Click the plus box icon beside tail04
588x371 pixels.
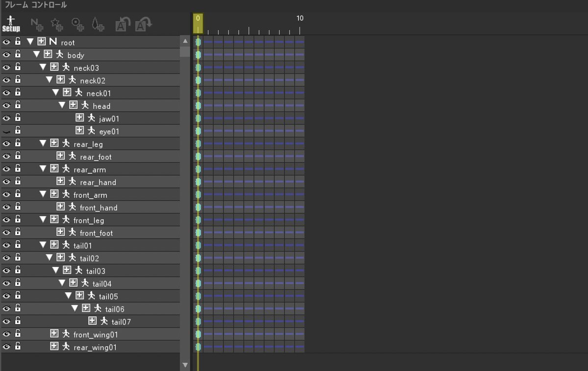[73, 283]
